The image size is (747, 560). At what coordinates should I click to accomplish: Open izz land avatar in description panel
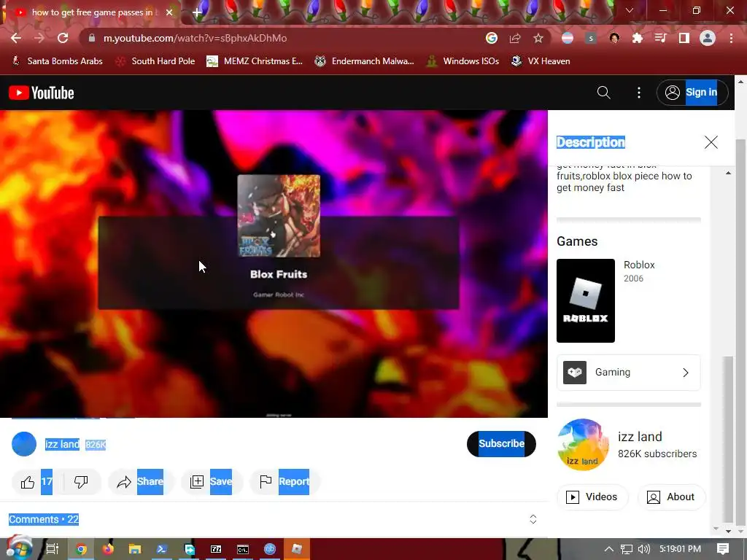coord(583,445)
